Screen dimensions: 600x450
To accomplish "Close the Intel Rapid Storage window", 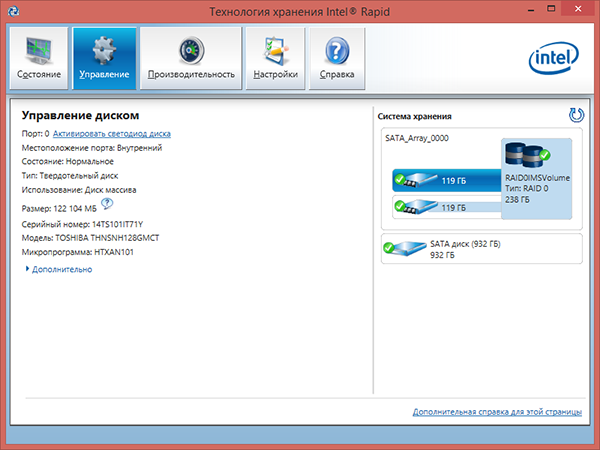I will (x=578, y=9).
